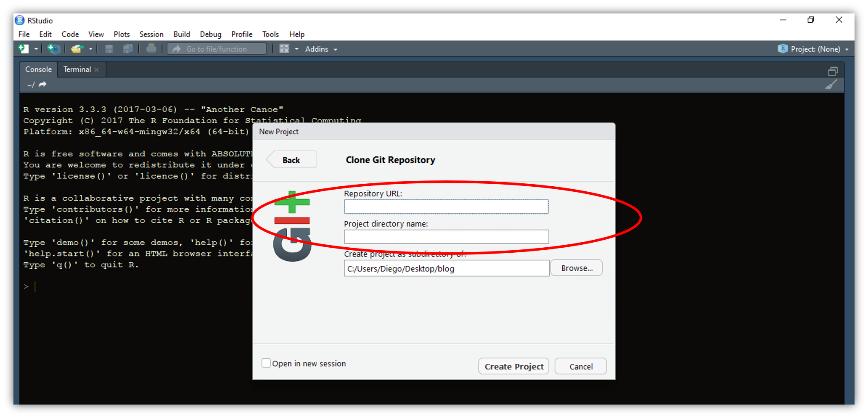
Task: Expand the Addins dropdown
Action: pyautogui.click(x=321, y=49)
